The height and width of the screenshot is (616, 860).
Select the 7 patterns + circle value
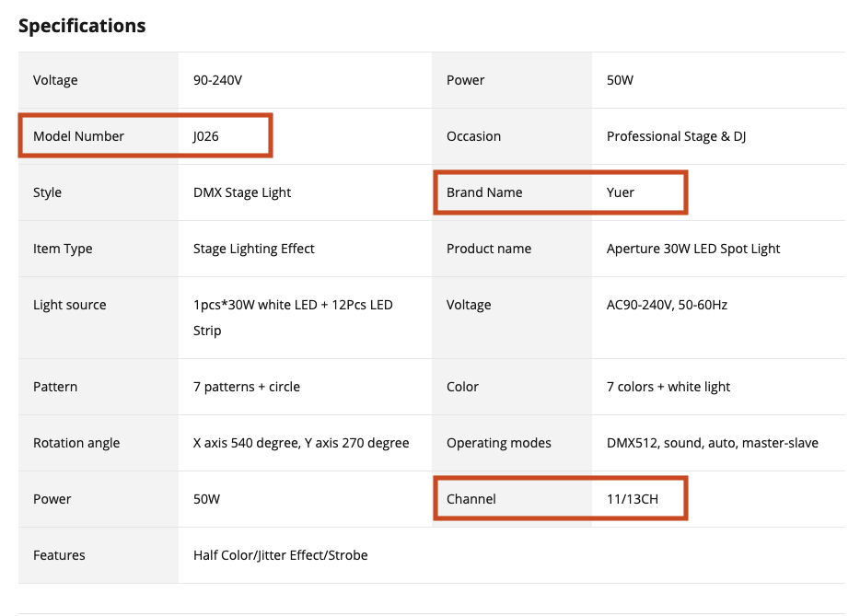click(247, 387)
